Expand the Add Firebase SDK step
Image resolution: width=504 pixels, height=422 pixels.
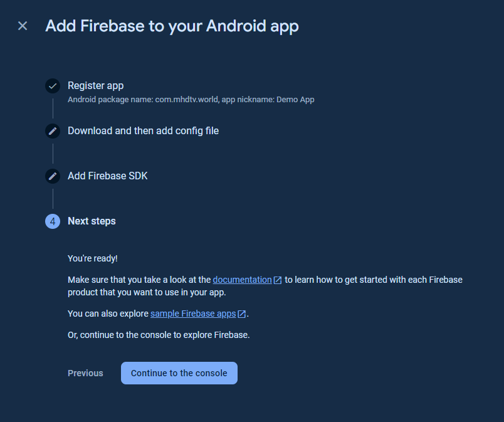click(107, 176)
